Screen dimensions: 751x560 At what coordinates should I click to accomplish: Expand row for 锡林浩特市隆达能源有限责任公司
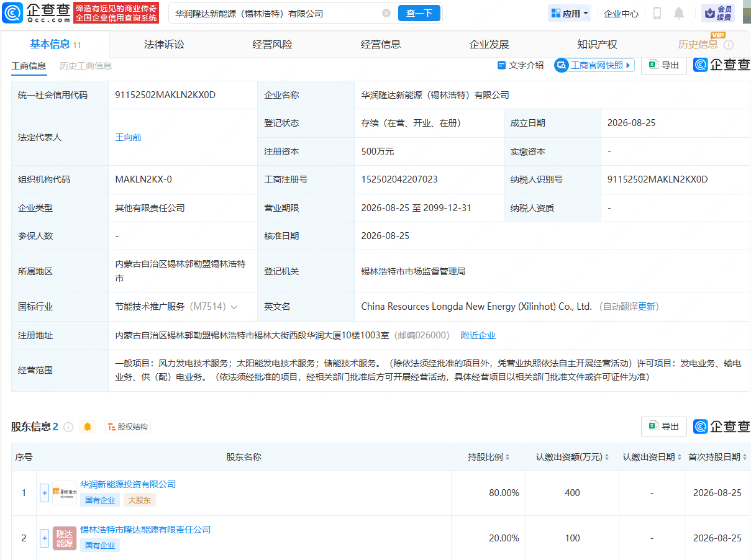(x=44, y=538)
